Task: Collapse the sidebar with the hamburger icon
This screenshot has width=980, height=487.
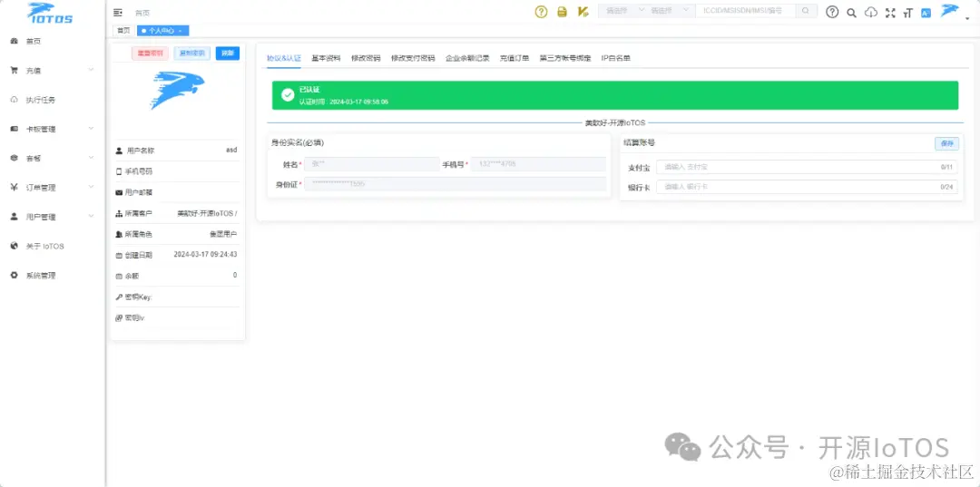Action: click(117, 12)
